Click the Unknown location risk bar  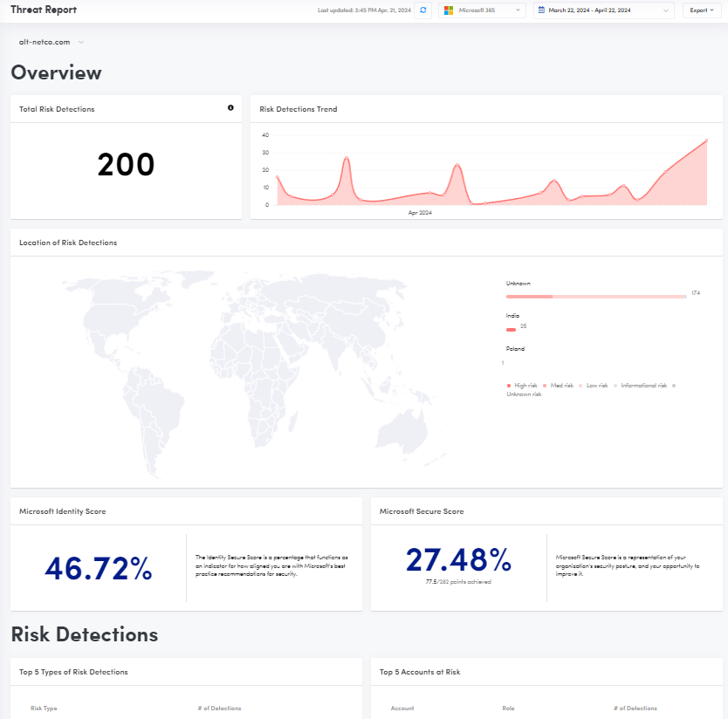(596, 297)
